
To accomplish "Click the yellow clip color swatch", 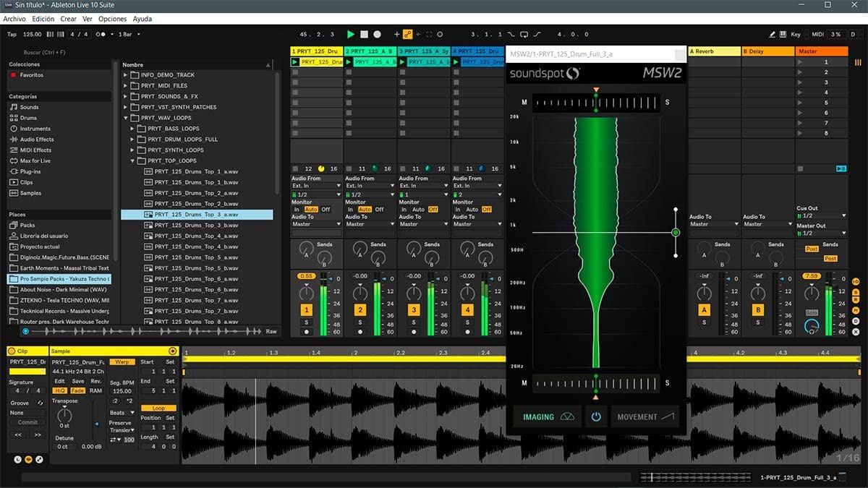I will pos(27,372).
